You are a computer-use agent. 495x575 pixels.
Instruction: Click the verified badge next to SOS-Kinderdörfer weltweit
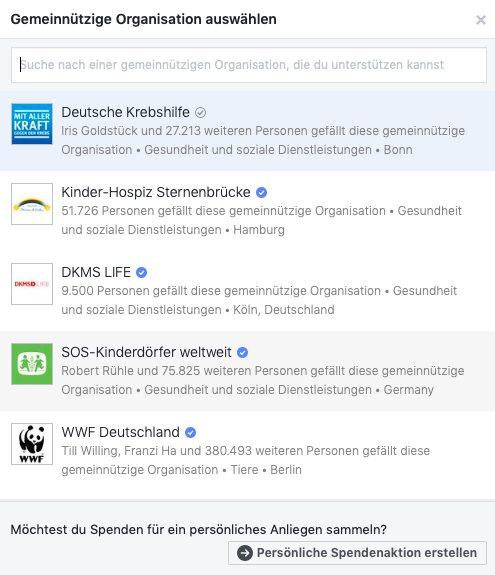(242, 352)
